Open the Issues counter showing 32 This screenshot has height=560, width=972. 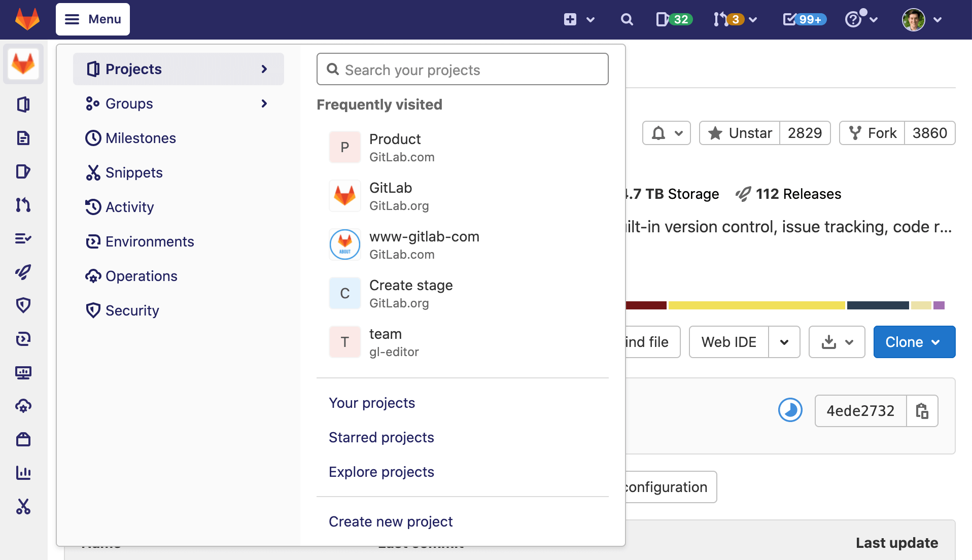point(673,19)
